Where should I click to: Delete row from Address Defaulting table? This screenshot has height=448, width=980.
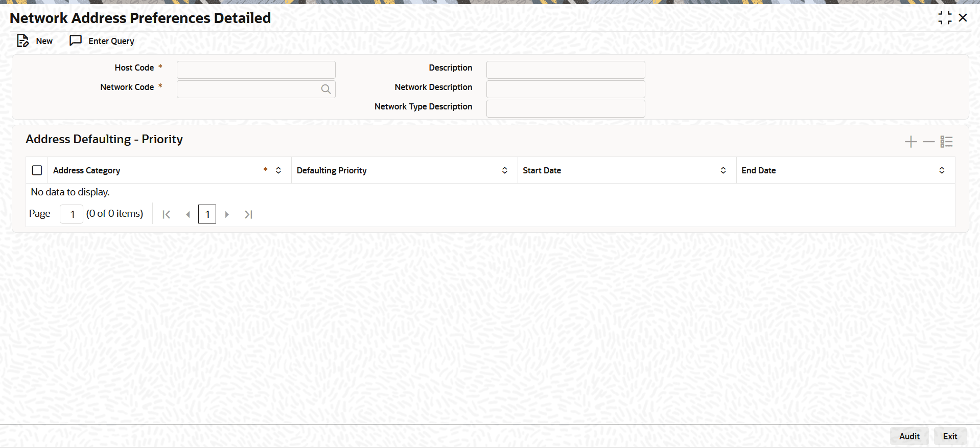(928, 142)
